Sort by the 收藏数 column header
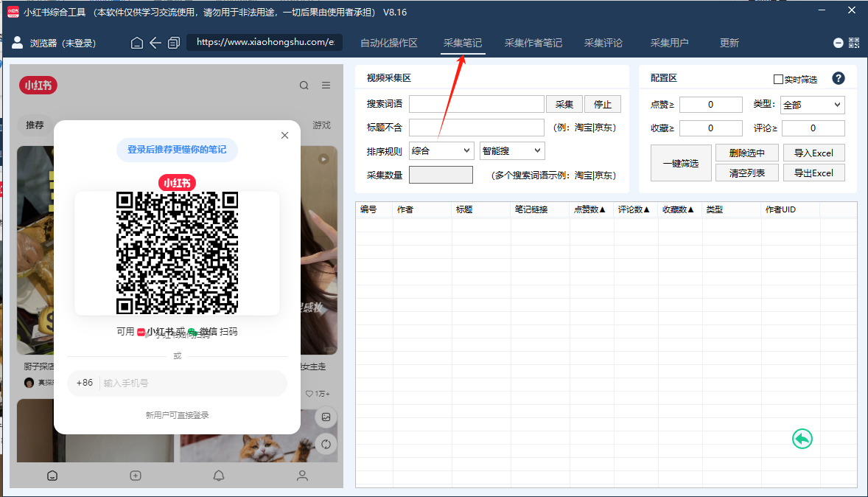The width and height of the screenshot is (868, 497). tap(680, 209)
